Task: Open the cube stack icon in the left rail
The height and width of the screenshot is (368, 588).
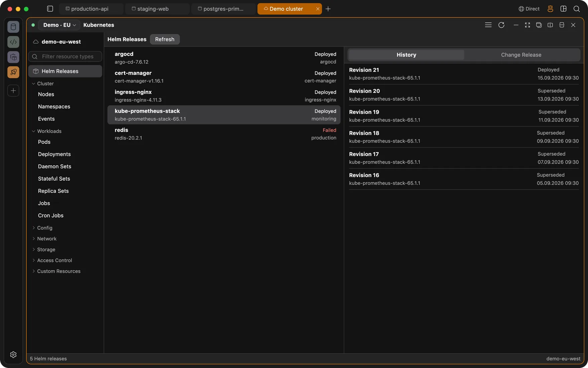Action: coord(13,57)
